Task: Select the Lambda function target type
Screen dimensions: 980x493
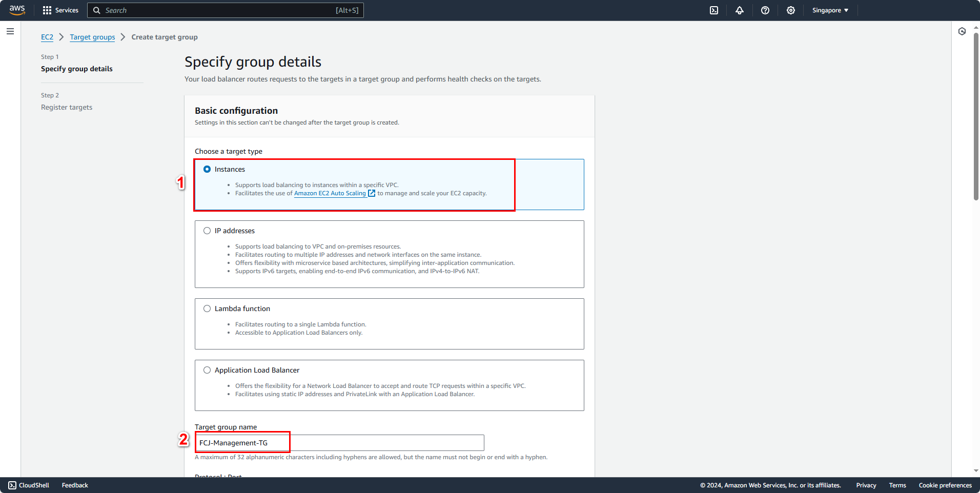Action: 207,309
